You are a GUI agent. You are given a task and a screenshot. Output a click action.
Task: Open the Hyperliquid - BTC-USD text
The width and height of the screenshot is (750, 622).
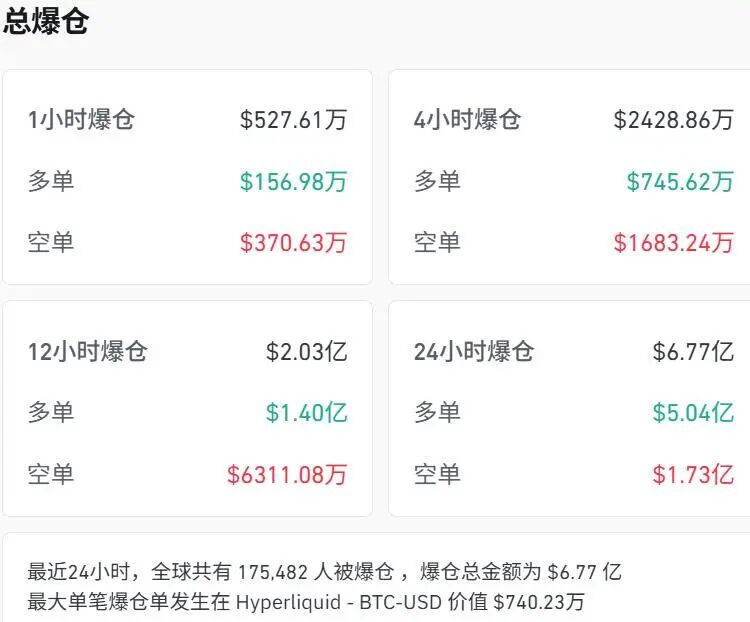click(347, 602)
